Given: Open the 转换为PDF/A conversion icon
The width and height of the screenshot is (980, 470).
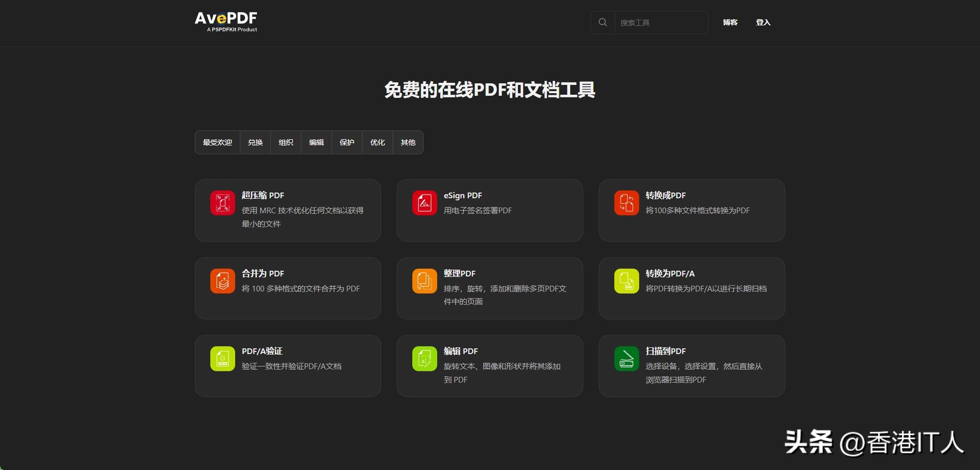Looking at the screenshot, I should [x=626, y=281].
